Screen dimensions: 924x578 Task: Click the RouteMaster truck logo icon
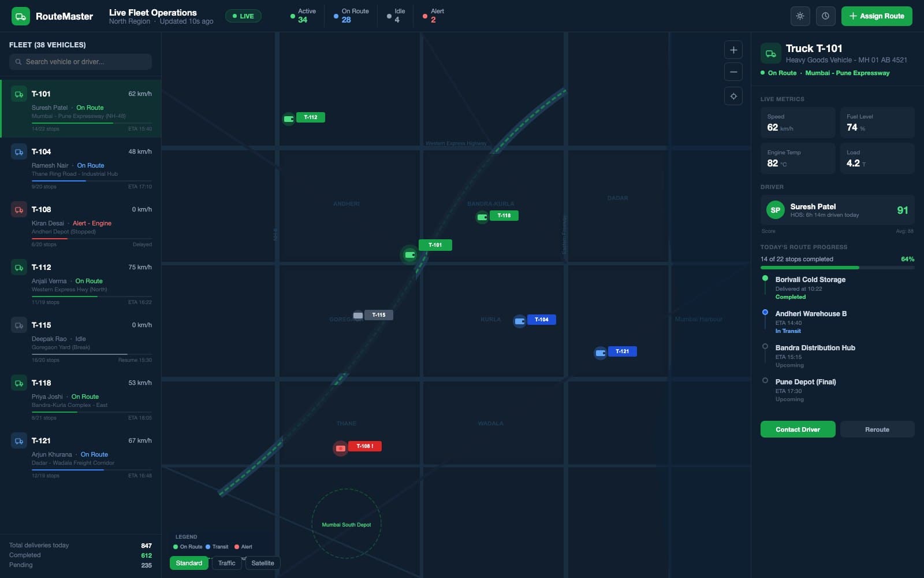(x=21, y=16)
